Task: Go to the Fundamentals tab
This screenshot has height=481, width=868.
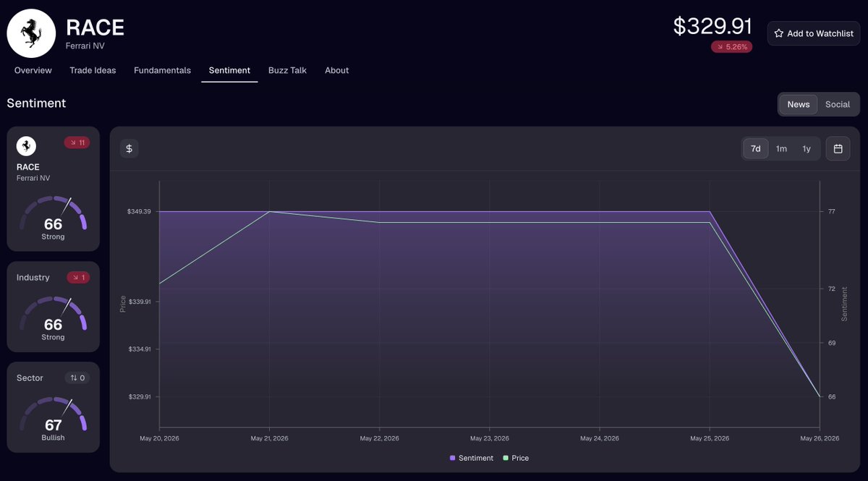Action: coord(162,70)
